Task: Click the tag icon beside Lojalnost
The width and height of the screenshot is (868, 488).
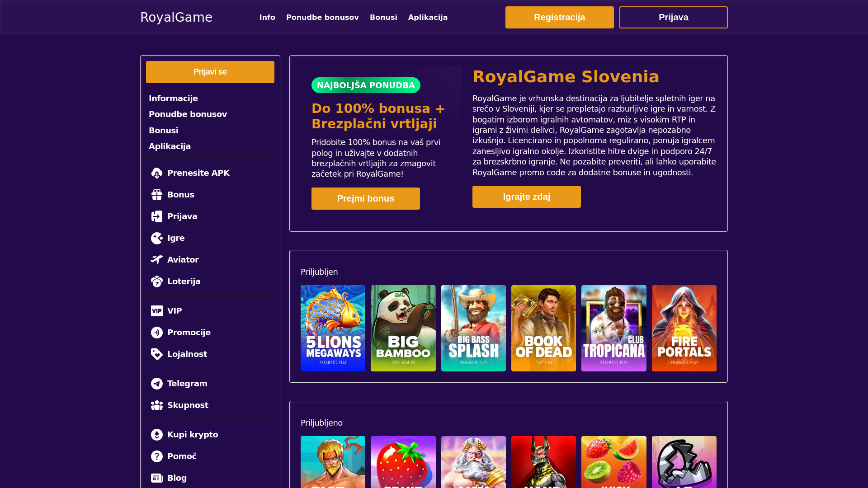Action: click(157, 354)
